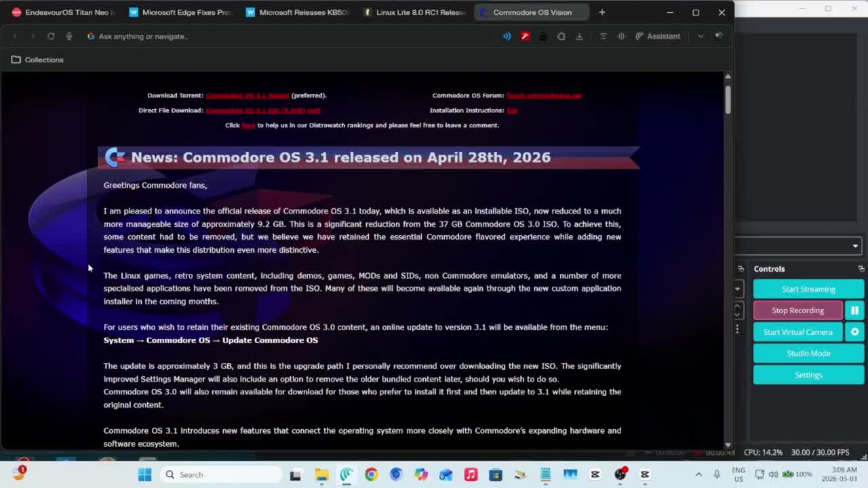Follow the Download Torrent link

click(x=248, y=96)
